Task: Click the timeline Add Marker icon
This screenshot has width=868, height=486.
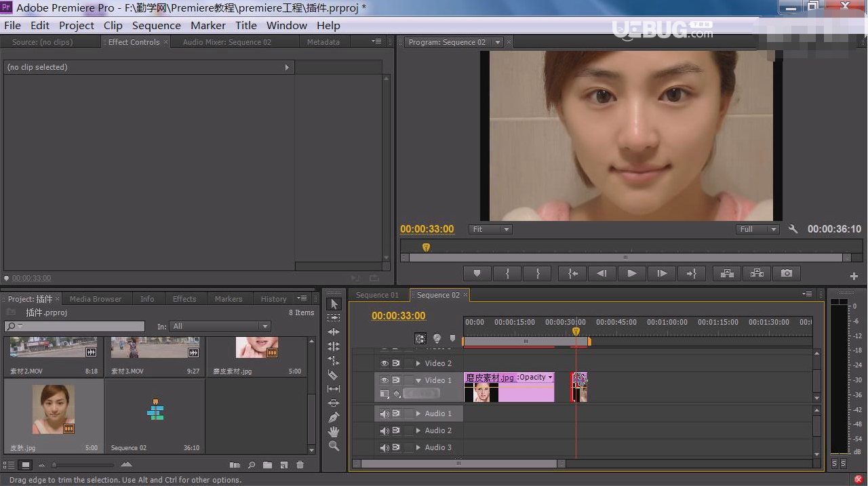Action: (x=452, y=338)
